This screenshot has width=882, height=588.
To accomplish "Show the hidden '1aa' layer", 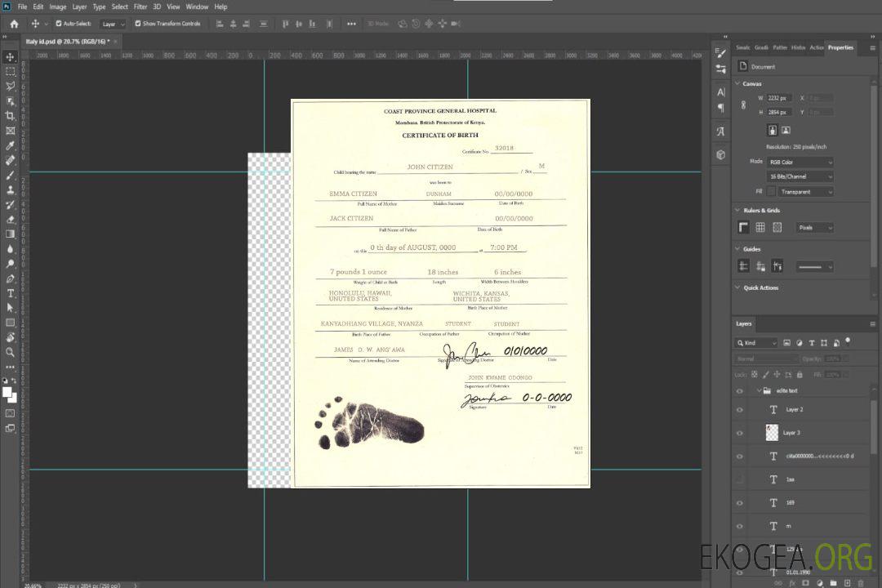I will 740,479.
